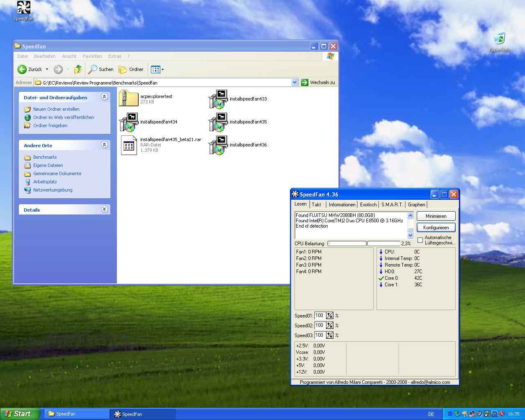Collapse Datei- und Ordneraufgaben panel

point(104,97)
